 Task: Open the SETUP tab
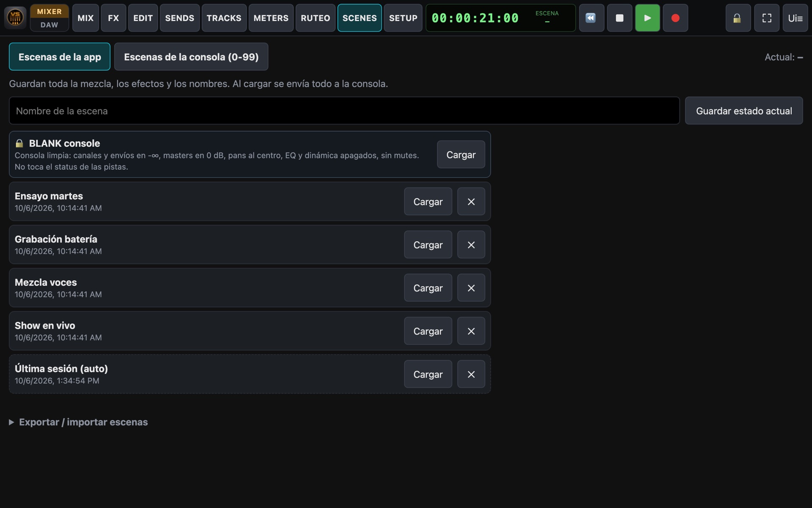[403, 18]
